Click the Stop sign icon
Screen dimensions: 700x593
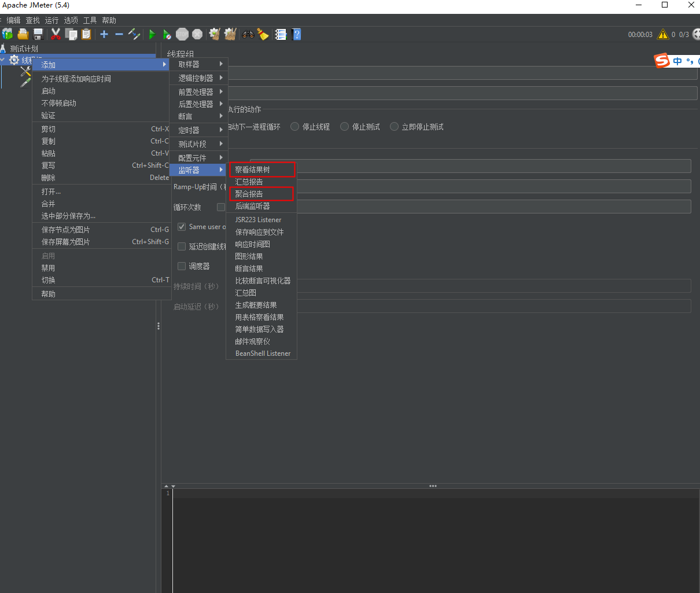[182, 34]
